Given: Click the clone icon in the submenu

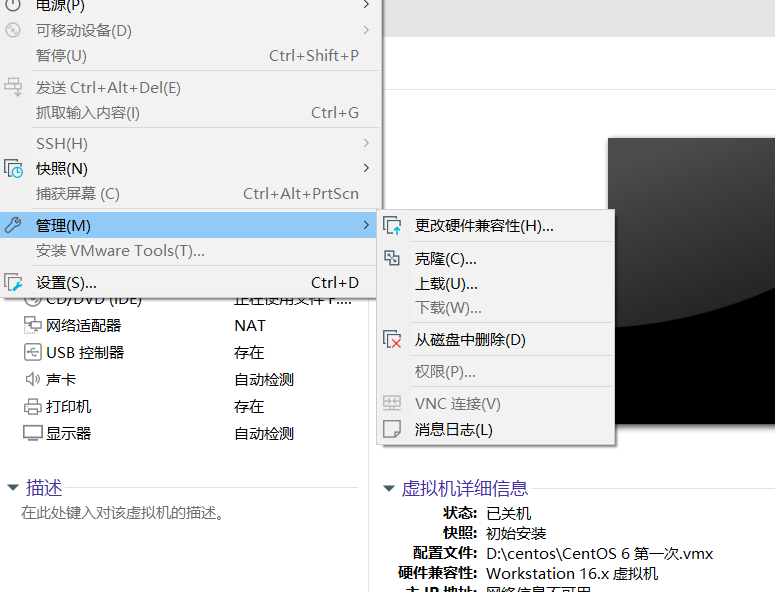Looking at the screenshot, I should [x=392, y=258].
